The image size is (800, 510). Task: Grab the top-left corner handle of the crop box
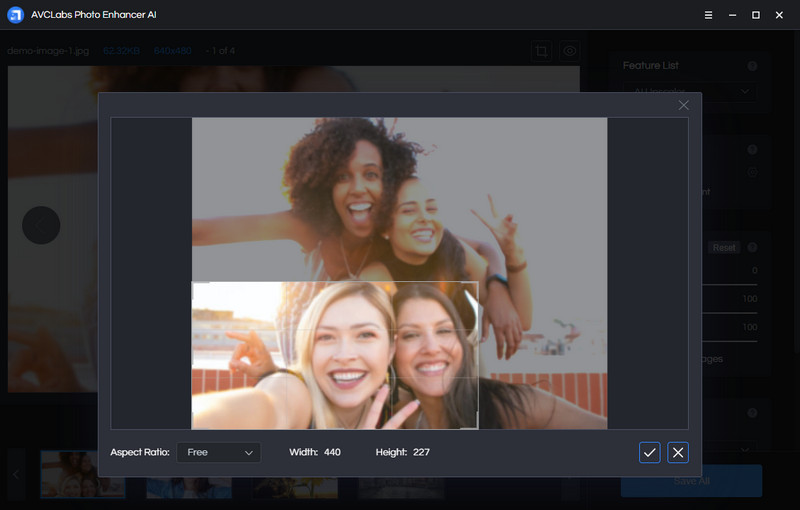tap(192, 282)
